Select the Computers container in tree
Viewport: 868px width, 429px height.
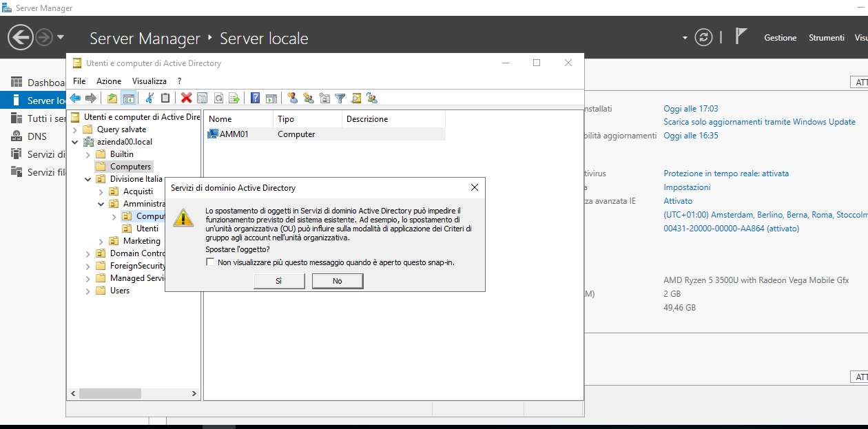(130, 167)
